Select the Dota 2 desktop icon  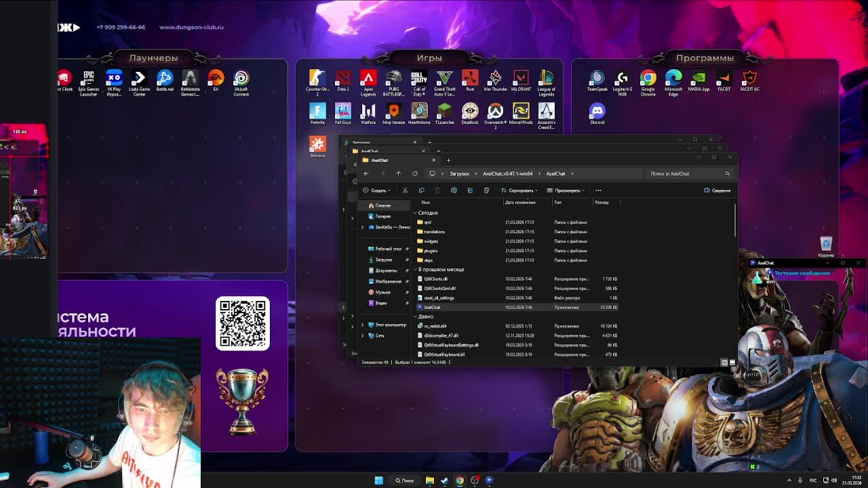[x=343, y=81]
